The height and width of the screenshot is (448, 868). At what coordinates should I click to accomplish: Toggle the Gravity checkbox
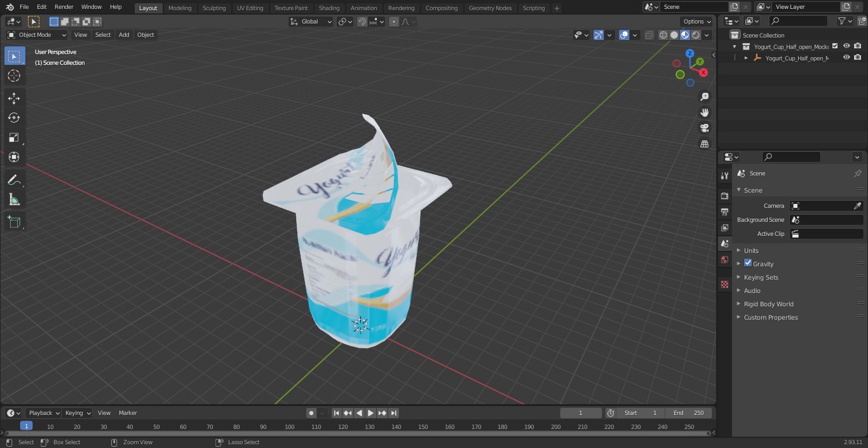click(x=748, y=263)
